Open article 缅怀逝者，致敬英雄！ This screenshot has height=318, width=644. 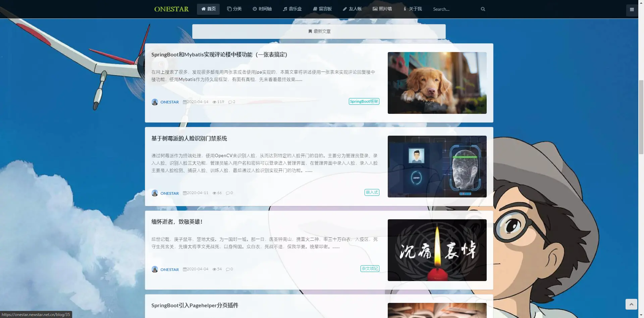click(x=177, y=222)
